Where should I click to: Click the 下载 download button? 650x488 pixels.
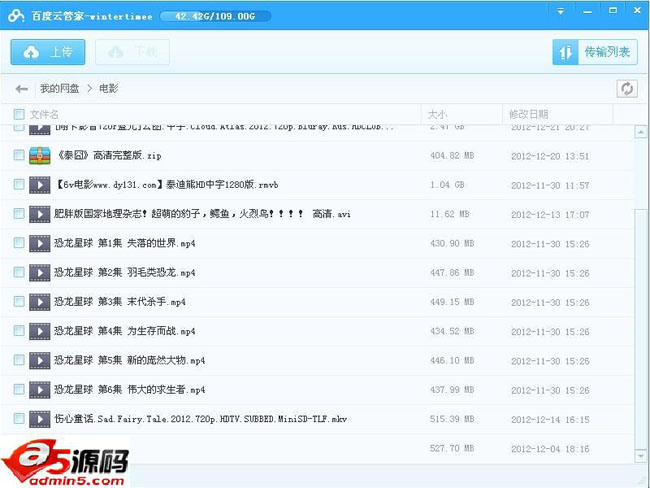pyautogui.click(x=132, y=52)
